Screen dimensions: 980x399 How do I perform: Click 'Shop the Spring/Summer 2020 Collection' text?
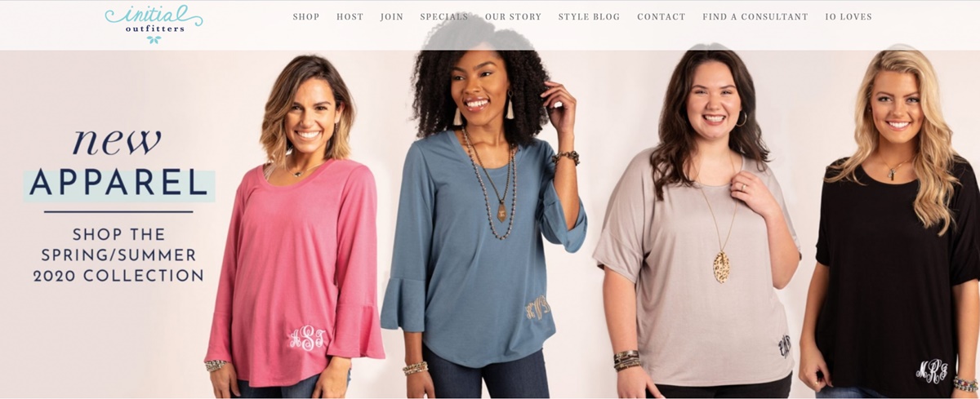(118, 255)
